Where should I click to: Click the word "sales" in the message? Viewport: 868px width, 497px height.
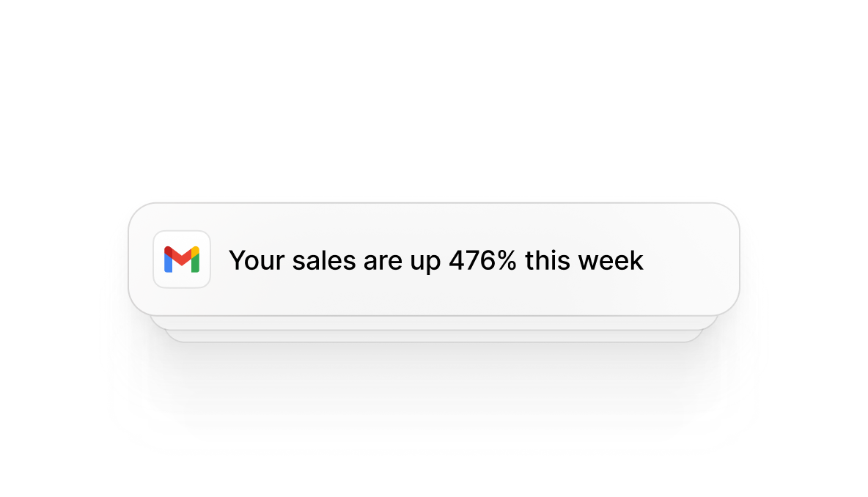point(323,260)
